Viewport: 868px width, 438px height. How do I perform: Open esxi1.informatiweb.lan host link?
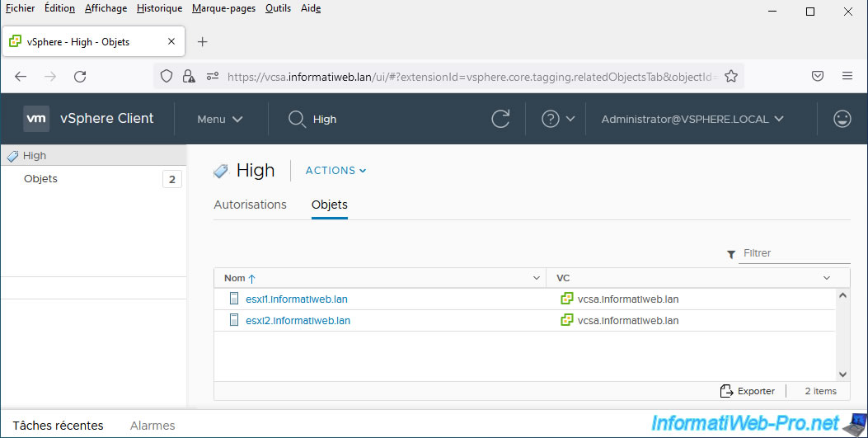coord(297,299)
